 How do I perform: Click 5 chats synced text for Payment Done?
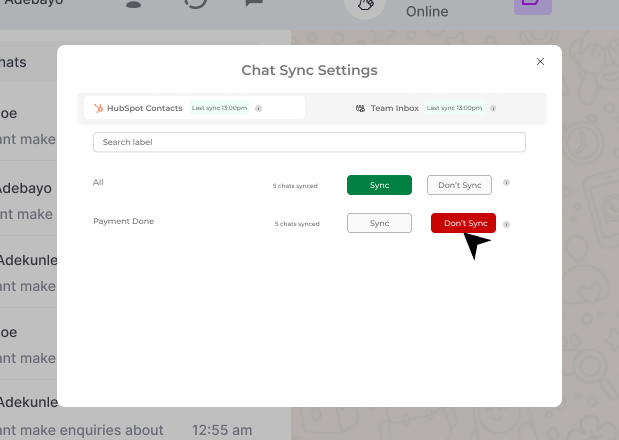coord(297,224)
